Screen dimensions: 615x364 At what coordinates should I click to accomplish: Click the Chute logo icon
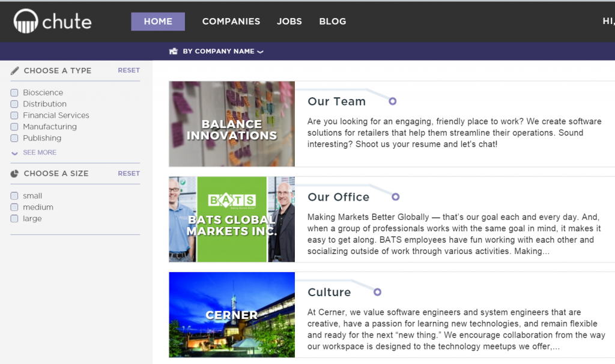click(x=25, y=22)
